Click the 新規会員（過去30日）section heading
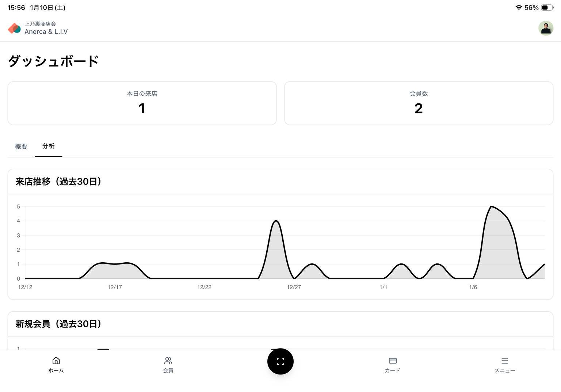Screen dimensions: 561x392 (58, 324)
